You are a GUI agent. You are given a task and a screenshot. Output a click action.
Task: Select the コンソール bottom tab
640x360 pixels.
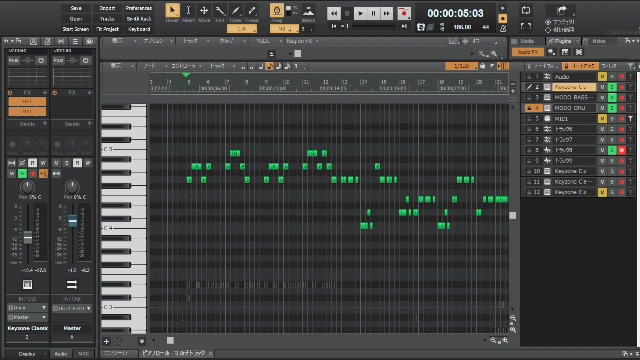click(116, 353)
